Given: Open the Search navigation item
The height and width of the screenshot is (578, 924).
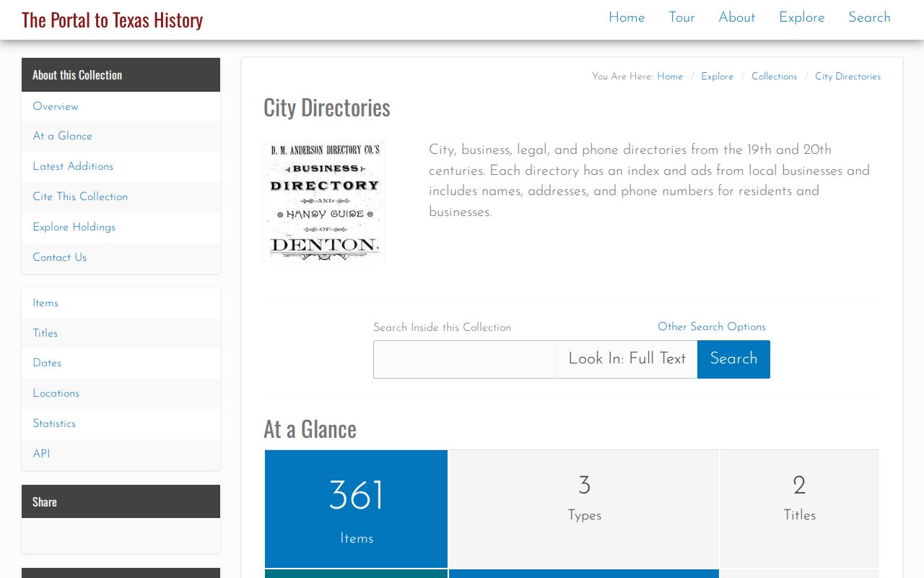Looking at the screenshot, I should 869,17.
